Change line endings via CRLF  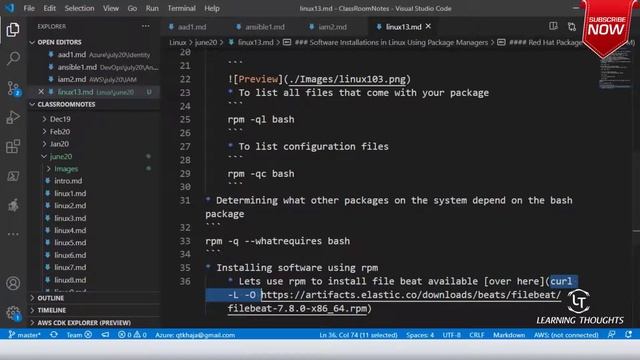(476, 335)
